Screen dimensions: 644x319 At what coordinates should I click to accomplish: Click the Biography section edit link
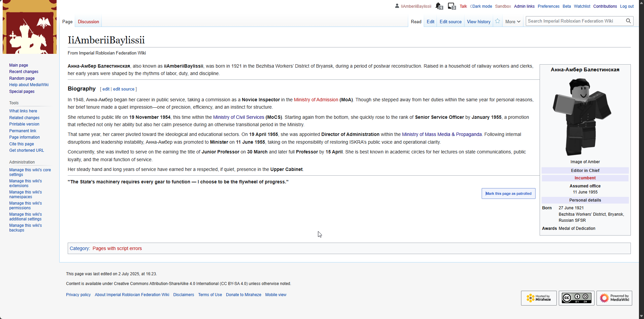[106, 89]
